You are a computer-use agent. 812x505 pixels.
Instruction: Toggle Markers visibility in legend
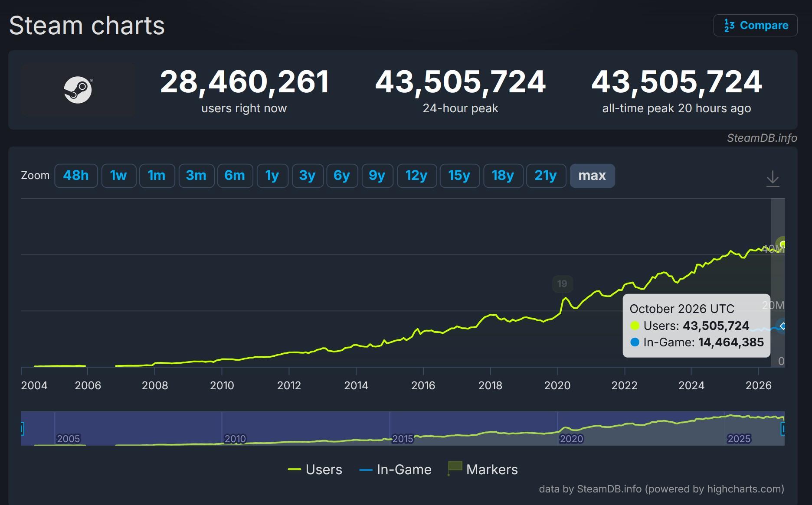point(483,469)
